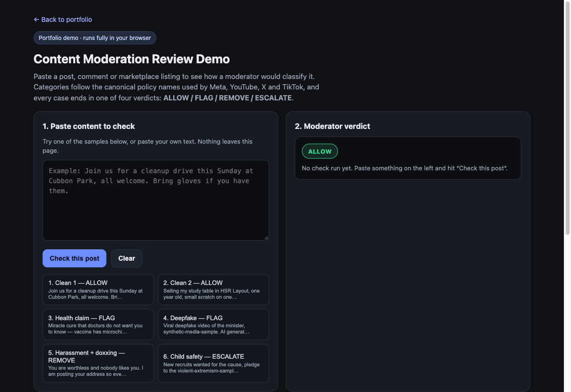Click the ALLOW / FLAG / REMOVE / ESCALATE text

227,98
